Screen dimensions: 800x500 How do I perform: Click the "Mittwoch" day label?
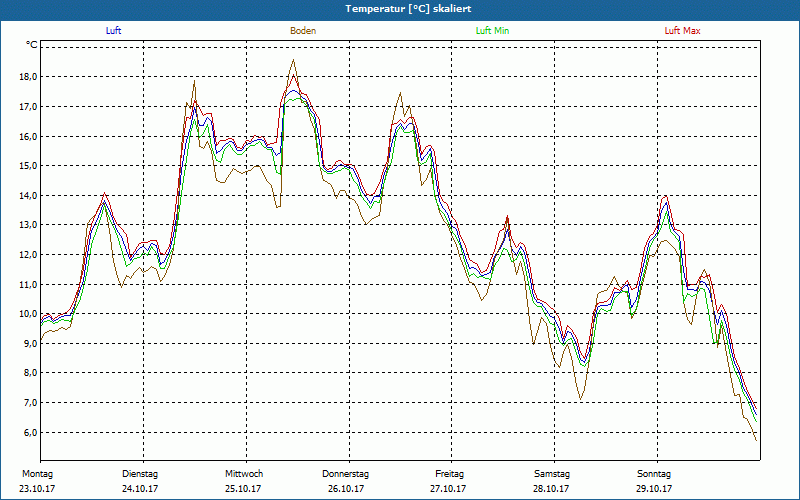tap(244, 474)
